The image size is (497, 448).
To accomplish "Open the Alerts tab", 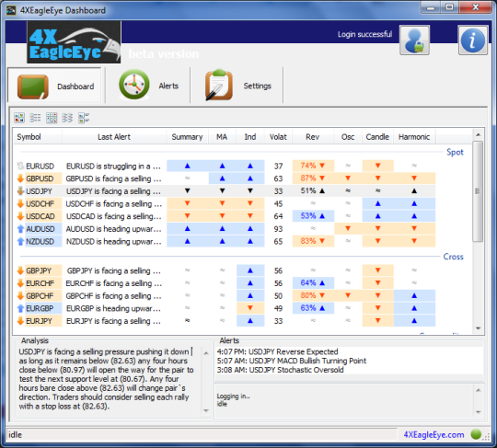I will (148, 86).
